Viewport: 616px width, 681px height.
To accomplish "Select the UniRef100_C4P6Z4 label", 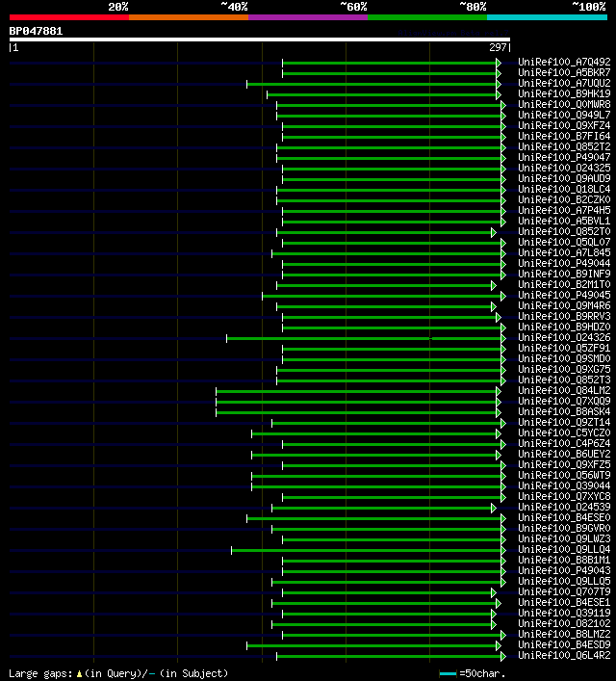I will coord(564,443).
